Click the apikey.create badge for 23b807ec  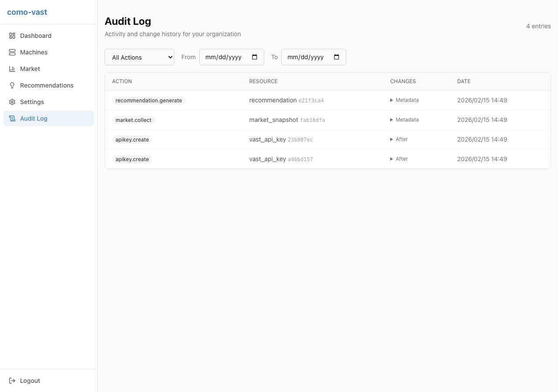click(132, 139)
